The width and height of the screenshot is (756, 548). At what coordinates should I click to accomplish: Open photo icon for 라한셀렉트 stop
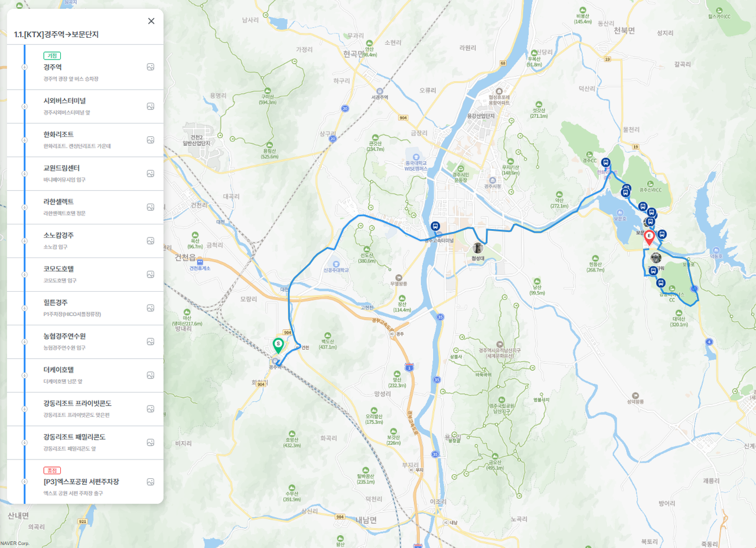151,207
